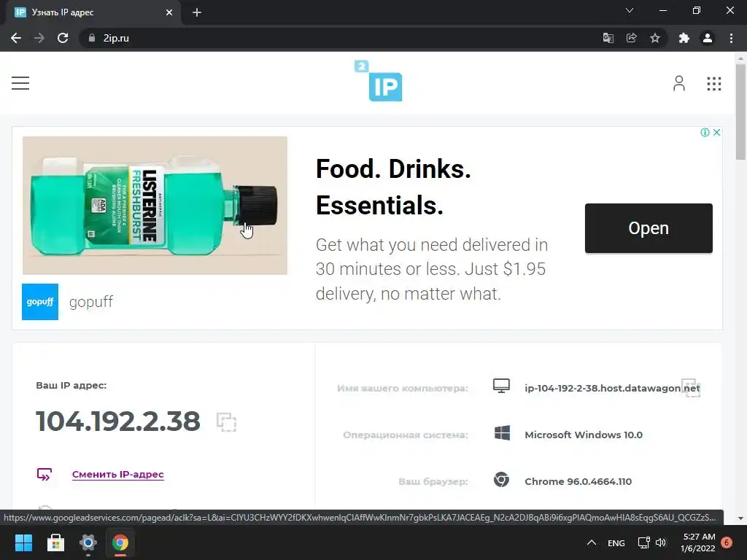Open the user account profile icon

679,83
